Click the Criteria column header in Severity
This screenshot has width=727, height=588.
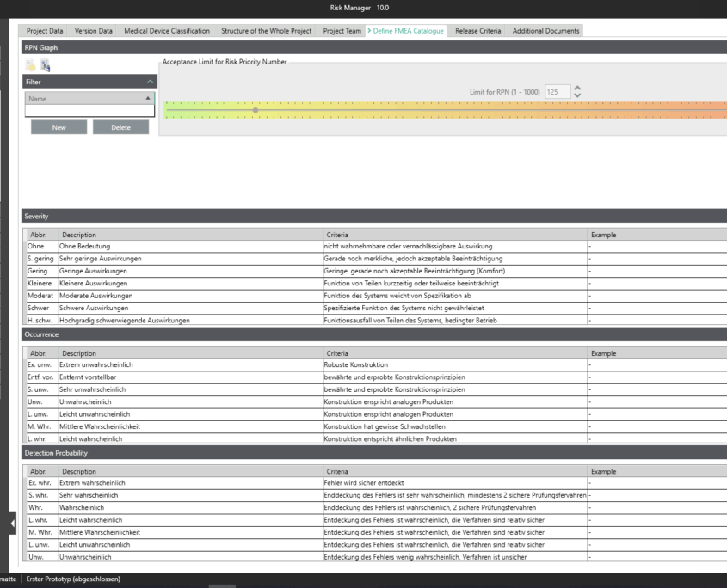point(454,235)
